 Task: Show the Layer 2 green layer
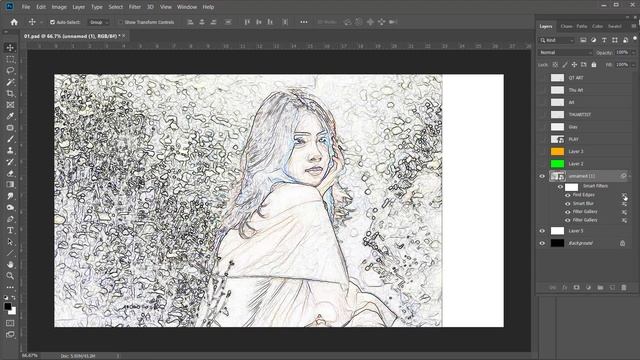coord(542,164)
